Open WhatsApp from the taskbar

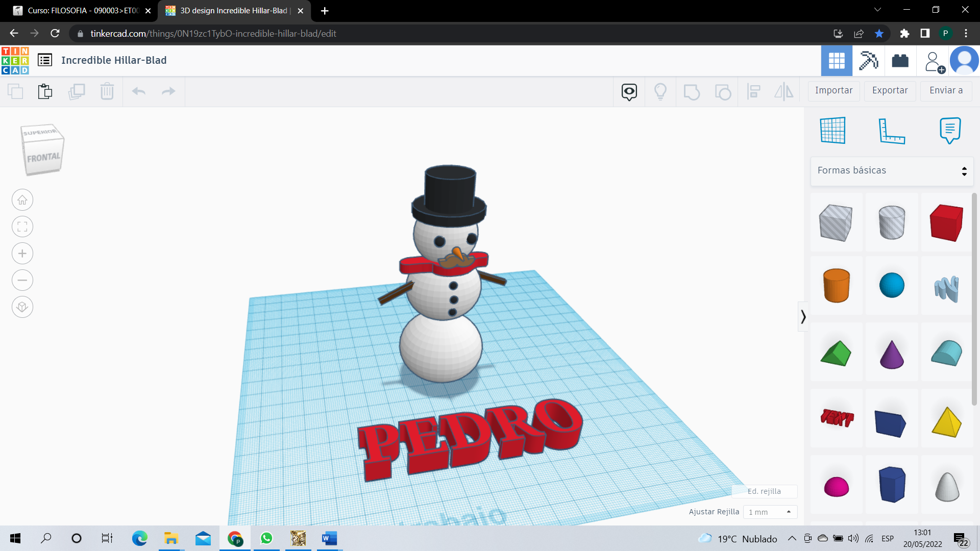(266, 538)
